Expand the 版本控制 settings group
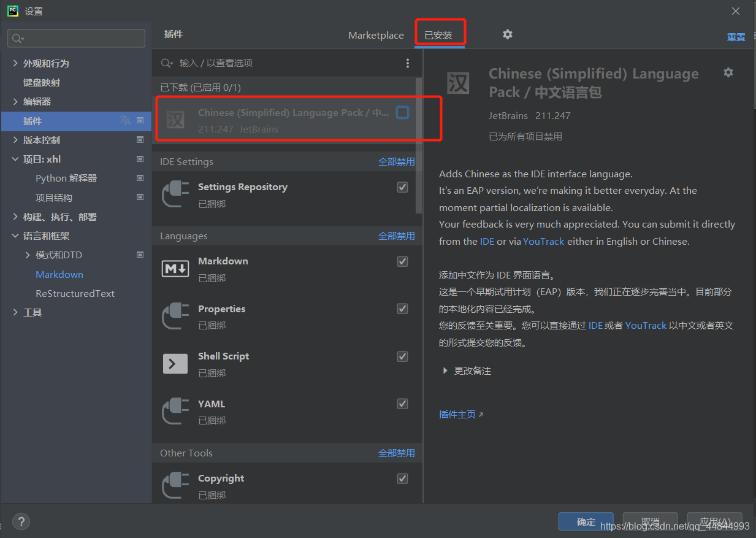This screenshot has width=756, height=538. pyautogui.click(x=15, y=140)
